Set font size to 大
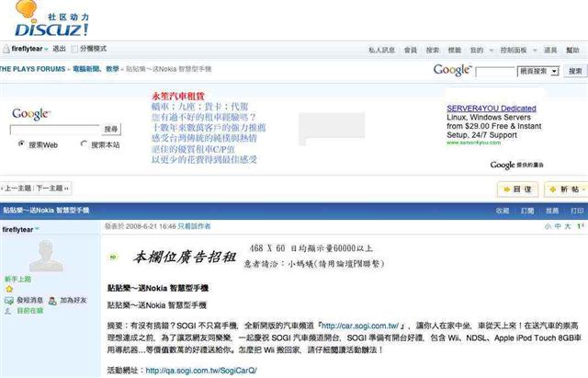This screenshot has height=378, width=588. coord(568,226)
